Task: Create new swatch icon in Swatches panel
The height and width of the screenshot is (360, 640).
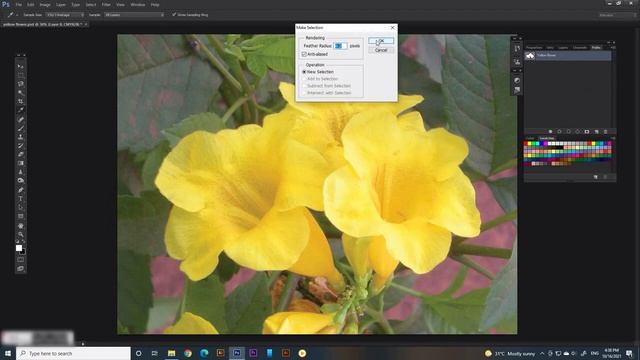Action: point(596,177)
